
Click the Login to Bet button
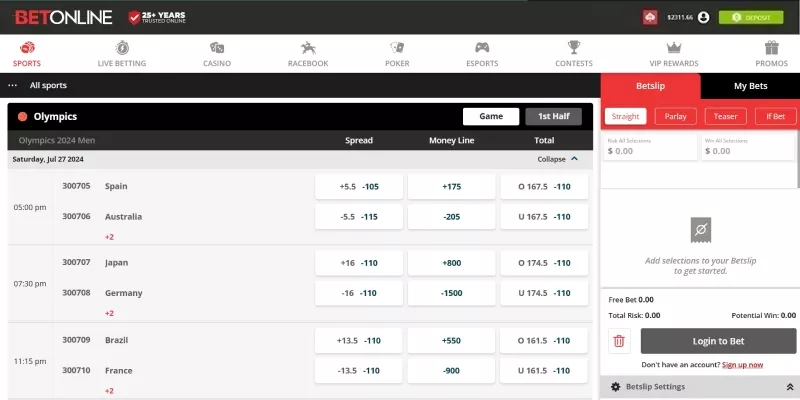718,341
